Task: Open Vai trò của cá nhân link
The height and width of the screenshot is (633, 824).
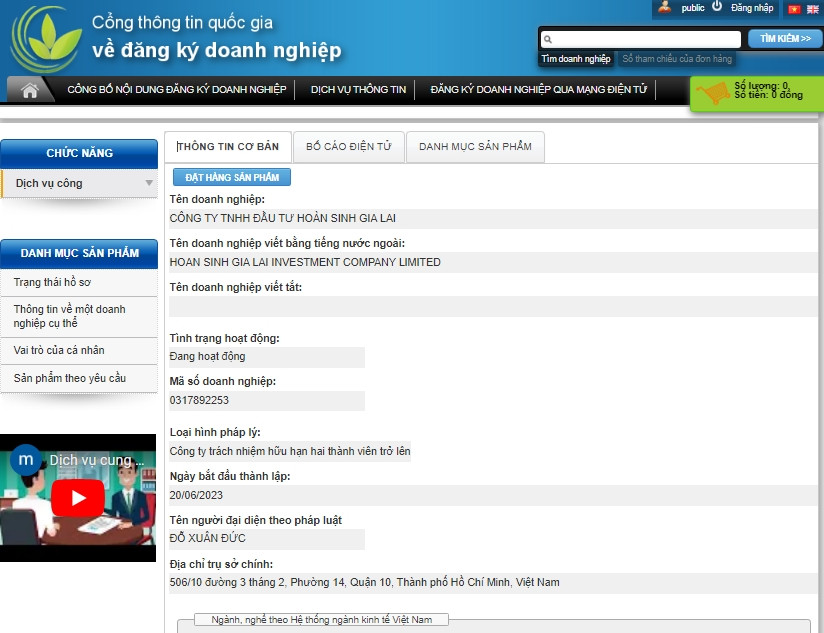Action: pyautogui.click(x=59, y=351)
